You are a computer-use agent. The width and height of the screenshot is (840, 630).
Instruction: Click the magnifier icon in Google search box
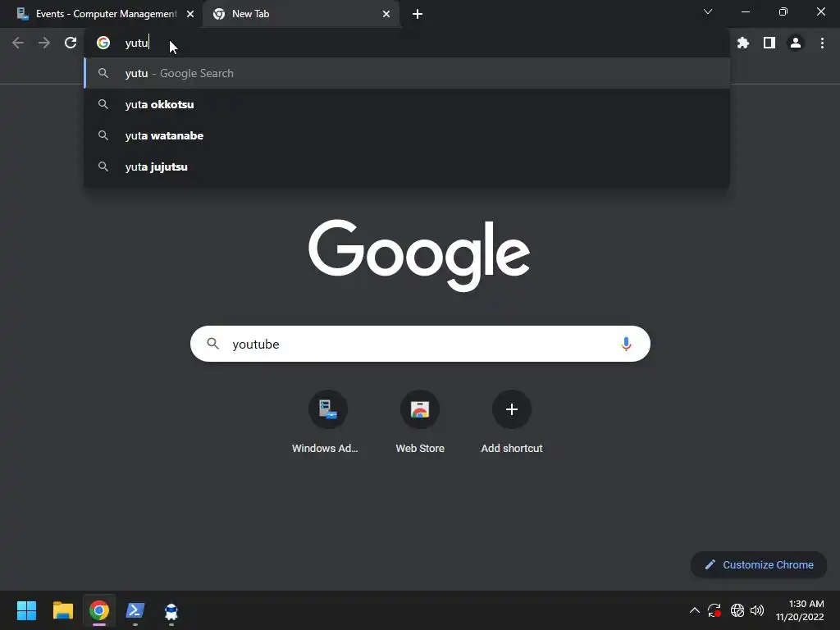click(212, 344)
